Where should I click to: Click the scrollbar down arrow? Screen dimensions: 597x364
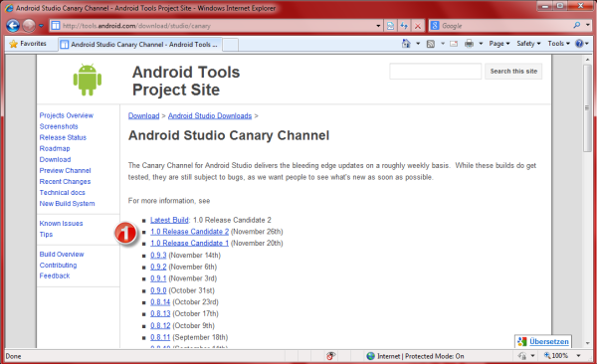(587, 343)
